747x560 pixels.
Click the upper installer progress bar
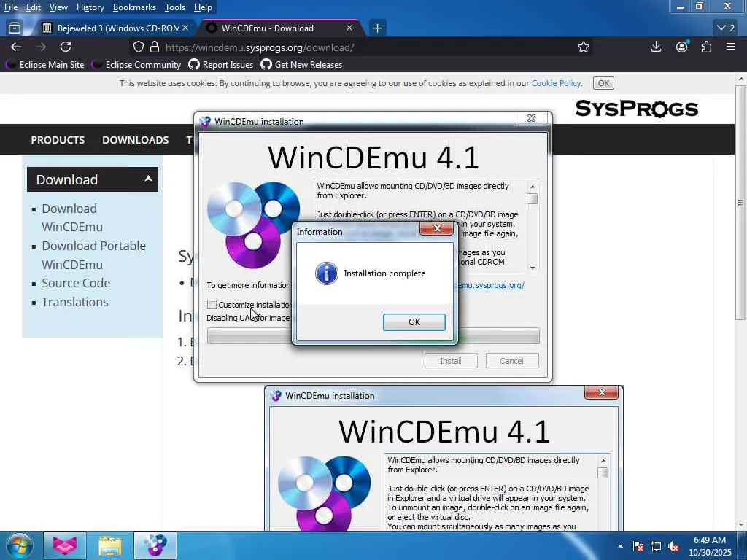tap(373, 336)
